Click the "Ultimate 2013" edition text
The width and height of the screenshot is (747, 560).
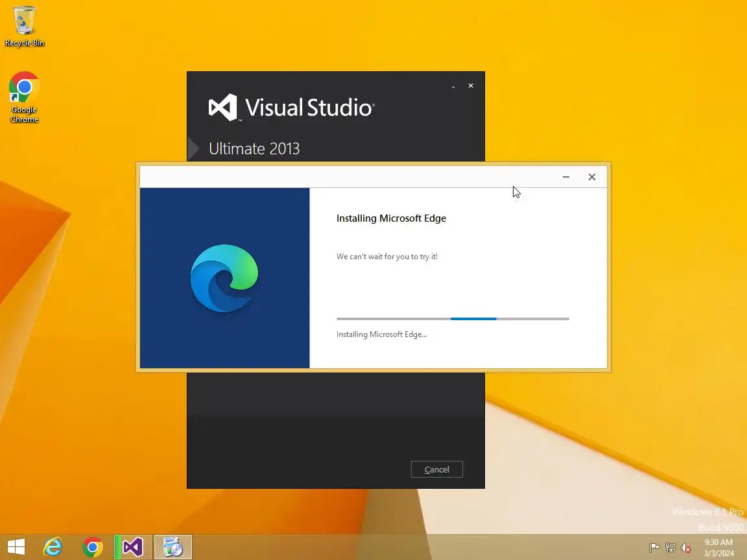pyautogui.click(x=254, y=148)
